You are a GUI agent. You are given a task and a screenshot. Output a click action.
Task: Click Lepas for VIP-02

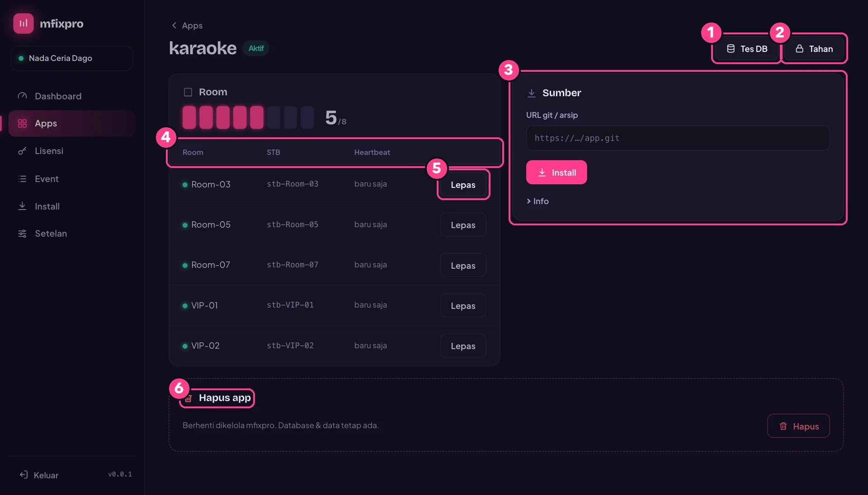pos(463,346)
